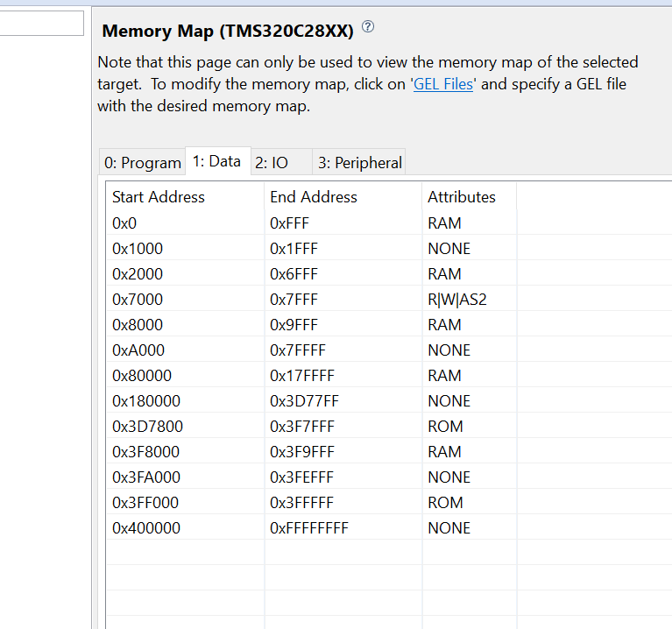Screen dimensions: 672x629
Task: Click the Attributes column header
Action: click(470, 197)
